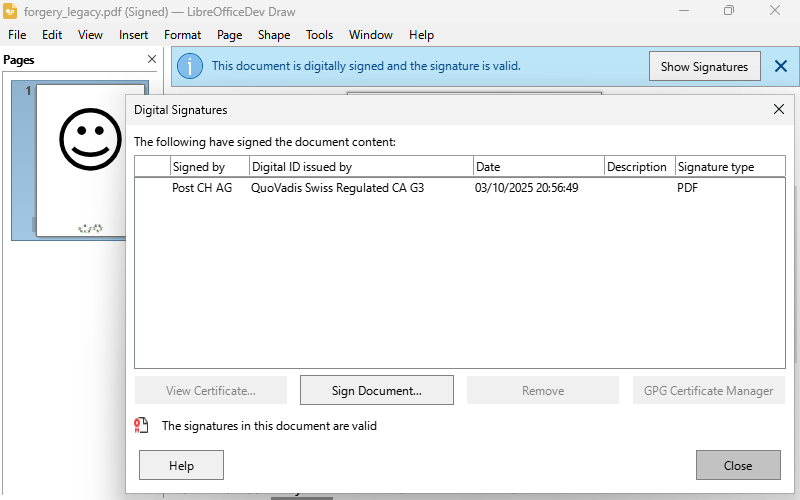800x500 pixels.
Task: Open the Tools menu
Action: coord(319,35)
